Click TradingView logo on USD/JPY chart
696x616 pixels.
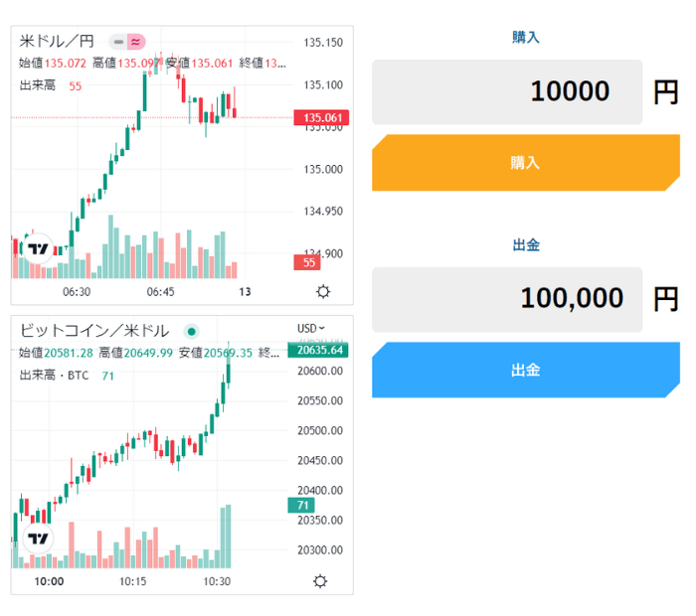pos(39,248)
